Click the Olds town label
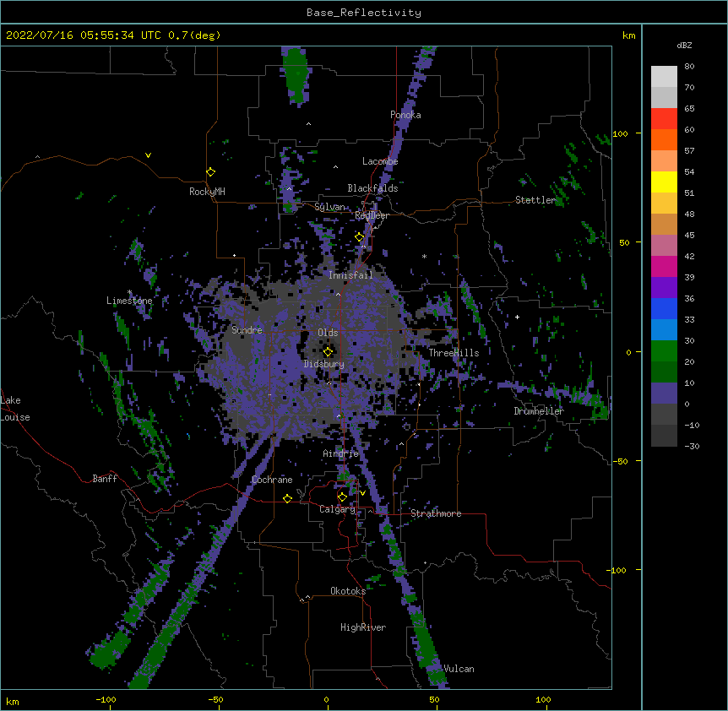Image resolution: width=728 pixels, height=711 pixels. tap(328, 333)
